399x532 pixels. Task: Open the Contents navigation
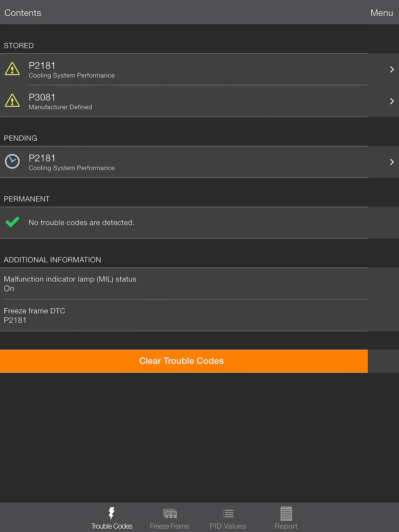[23, 13]
